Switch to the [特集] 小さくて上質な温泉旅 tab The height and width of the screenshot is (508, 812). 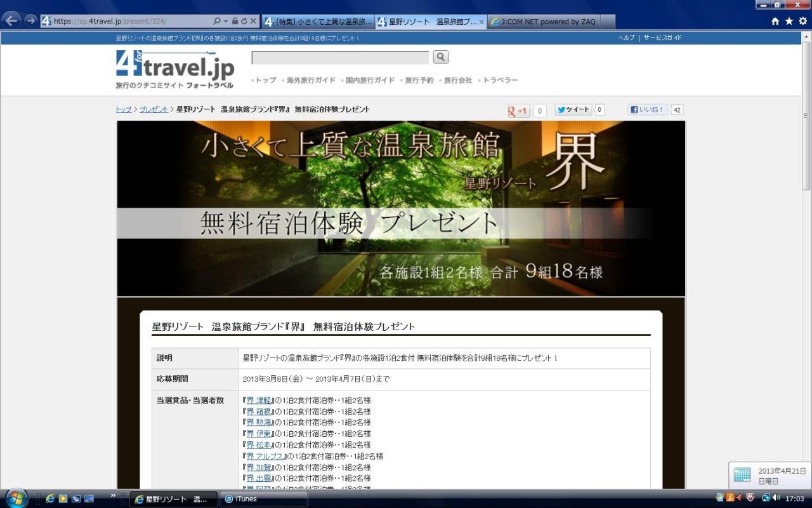click(318, 22)
